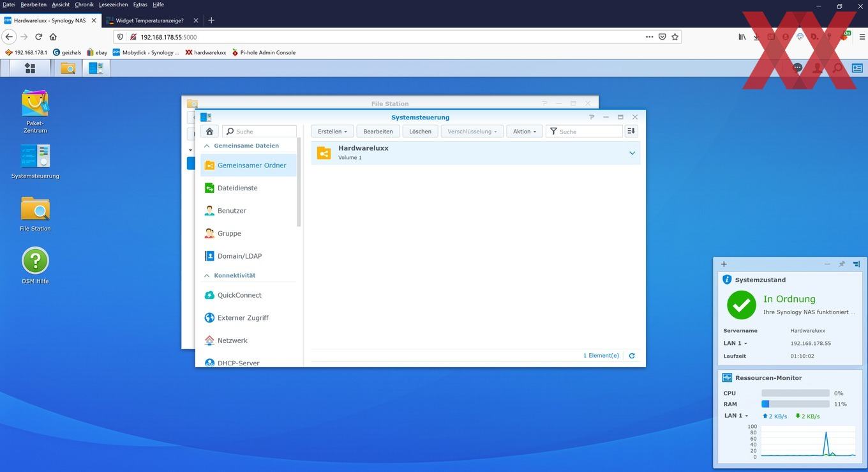Open Dateidienste in the sidebar
The image size is (868, 472).
tap(248, 188)
